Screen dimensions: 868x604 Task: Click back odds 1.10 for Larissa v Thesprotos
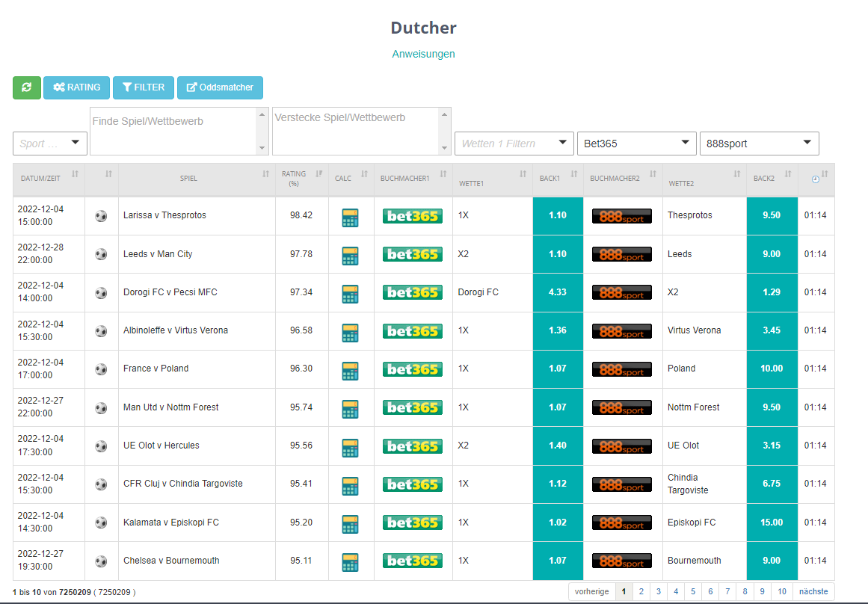[x=558, y=215]
